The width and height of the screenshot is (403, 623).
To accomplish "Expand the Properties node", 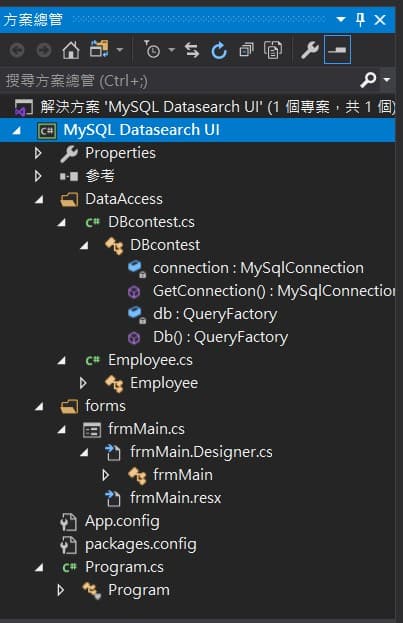I will pos(38,153).
